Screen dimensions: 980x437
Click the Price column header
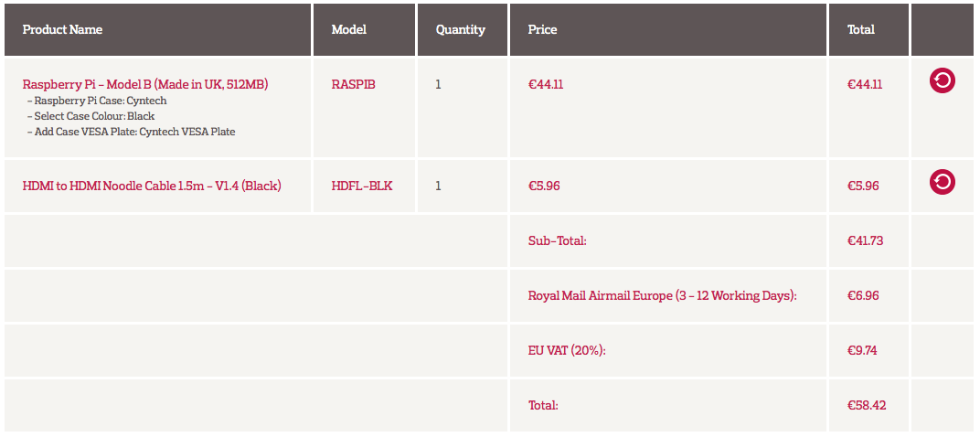(542, 29)
